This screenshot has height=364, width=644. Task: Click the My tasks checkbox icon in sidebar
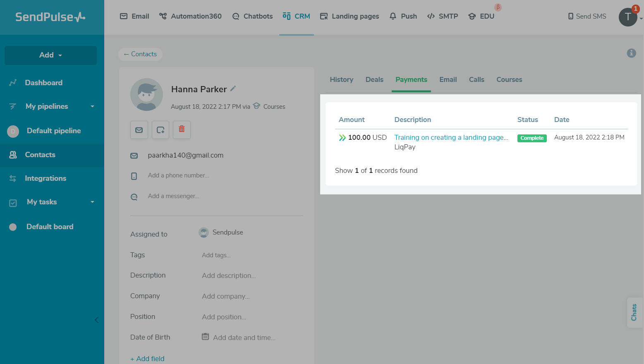pyautogui.click(x=13, y=203)
